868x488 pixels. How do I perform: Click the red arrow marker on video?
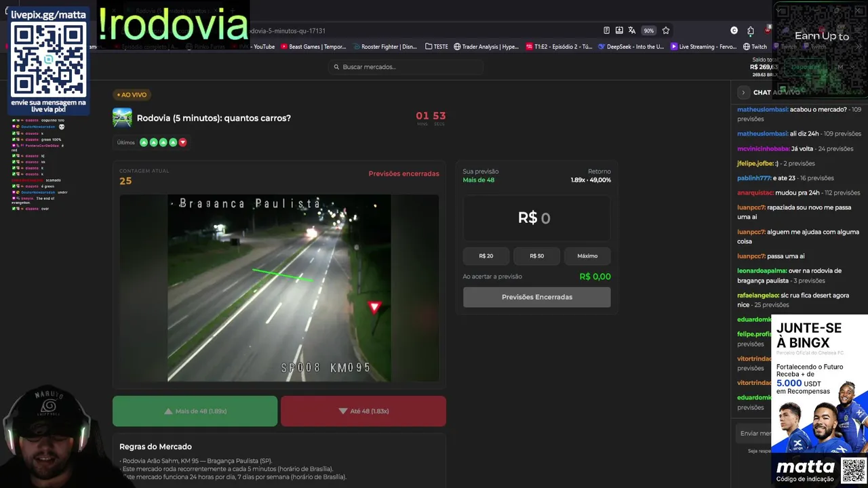[374, 308]
